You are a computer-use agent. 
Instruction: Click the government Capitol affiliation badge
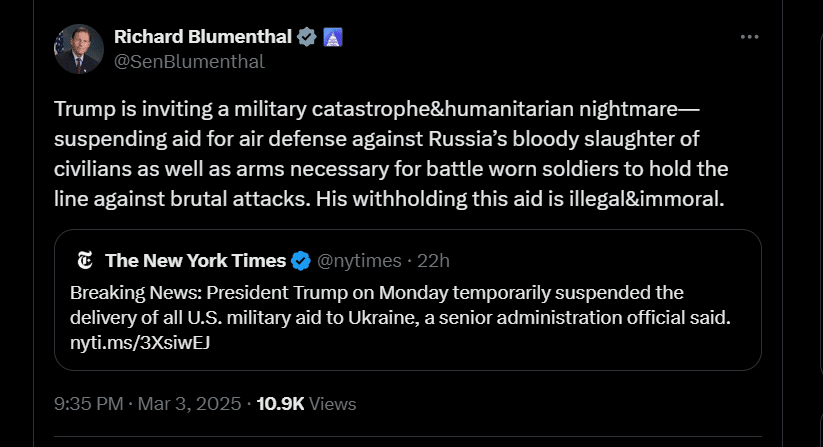coord(334,37)
